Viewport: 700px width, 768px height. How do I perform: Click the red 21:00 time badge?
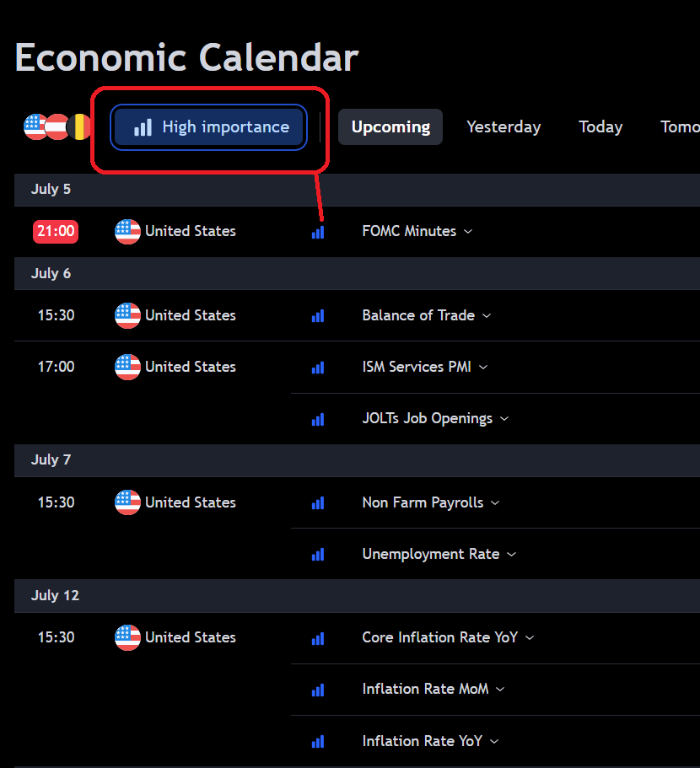(56, 231)
